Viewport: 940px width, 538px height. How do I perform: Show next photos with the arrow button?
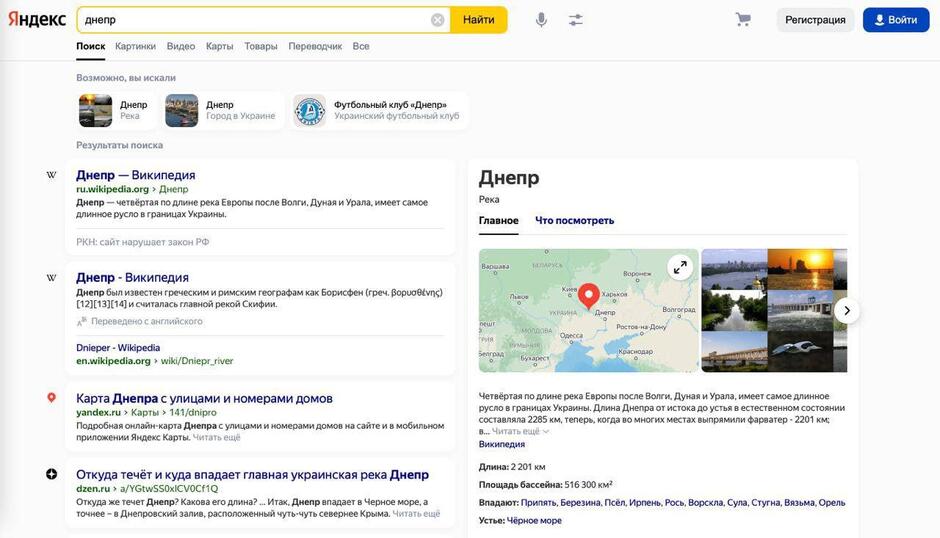click(846, 311)
